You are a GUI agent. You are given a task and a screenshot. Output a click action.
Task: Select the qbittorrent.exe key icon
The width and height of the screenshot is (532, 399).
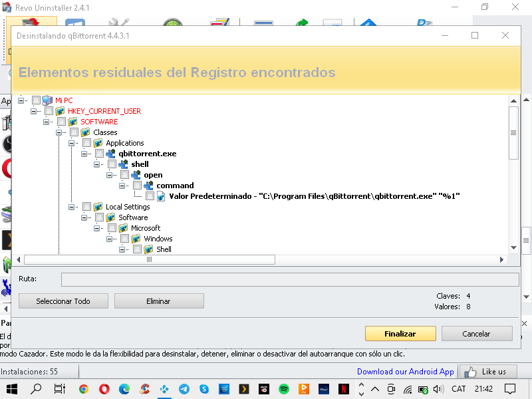110,154
